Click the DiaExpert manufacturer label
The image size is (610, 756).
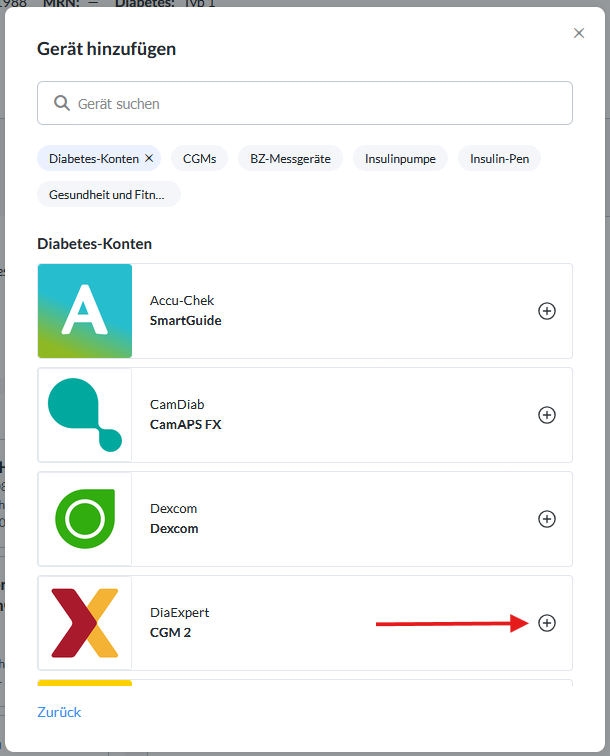pos(179,613)
